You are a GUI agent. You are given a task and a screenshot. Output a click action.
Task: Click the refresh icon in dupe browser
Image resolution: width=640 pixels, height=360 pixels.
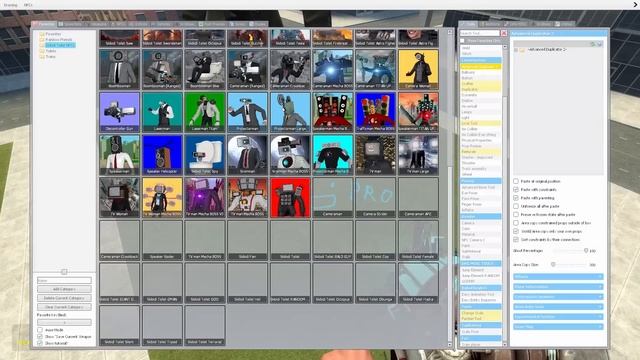pyautogui.click(x=593, y=44)
